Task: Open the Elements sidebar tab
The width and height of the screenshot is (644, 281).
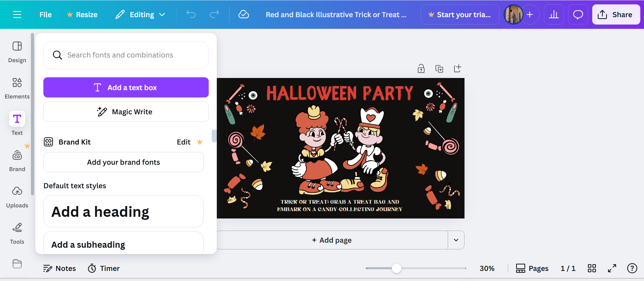Action: [17, 88]
